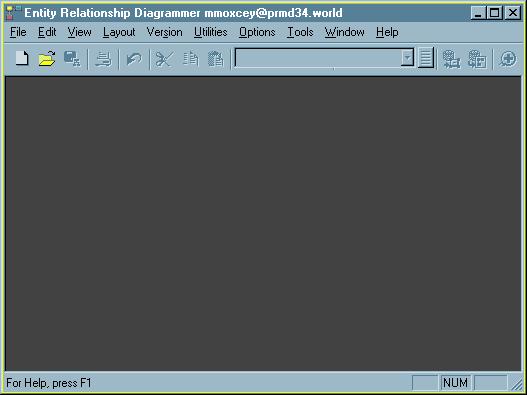Open a diagram with the yellow folder icon

tap(47, 58)
